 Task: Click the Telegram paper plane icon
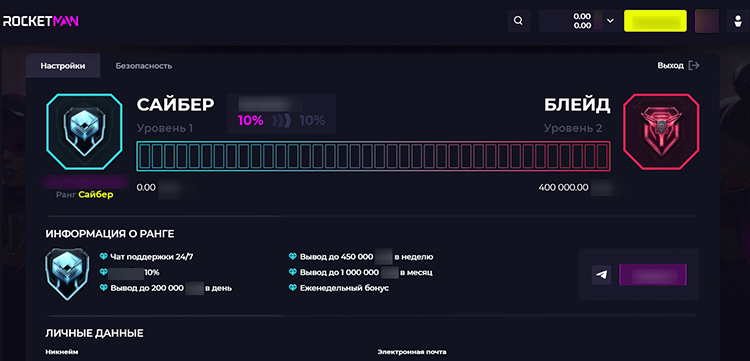[x=601, y=275]
